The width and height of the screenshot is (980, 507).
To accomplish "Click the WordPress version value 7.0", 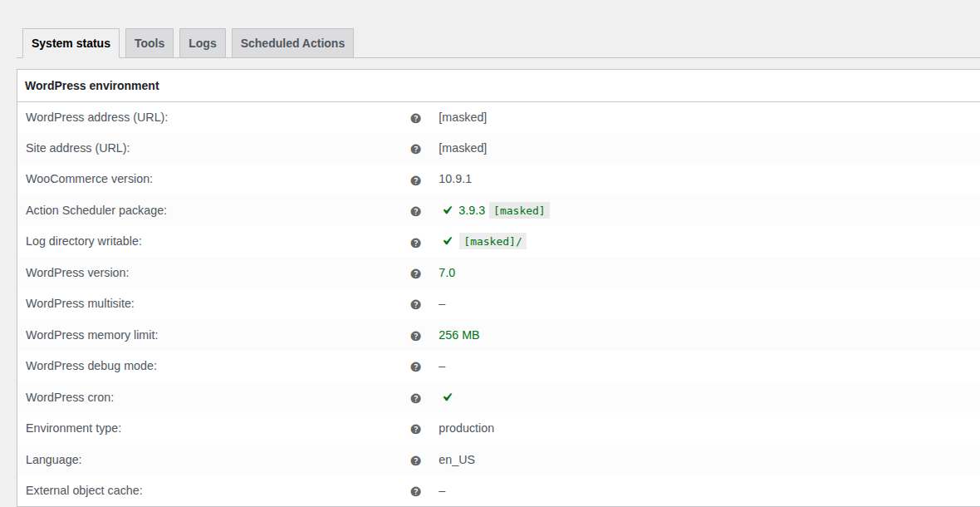I will (x=447, y=273).
